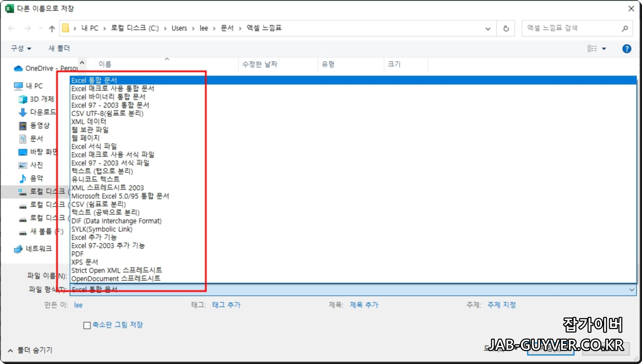Open the 구성 menu
This screenshot has width=642, height=364.
tap(21, 48)
